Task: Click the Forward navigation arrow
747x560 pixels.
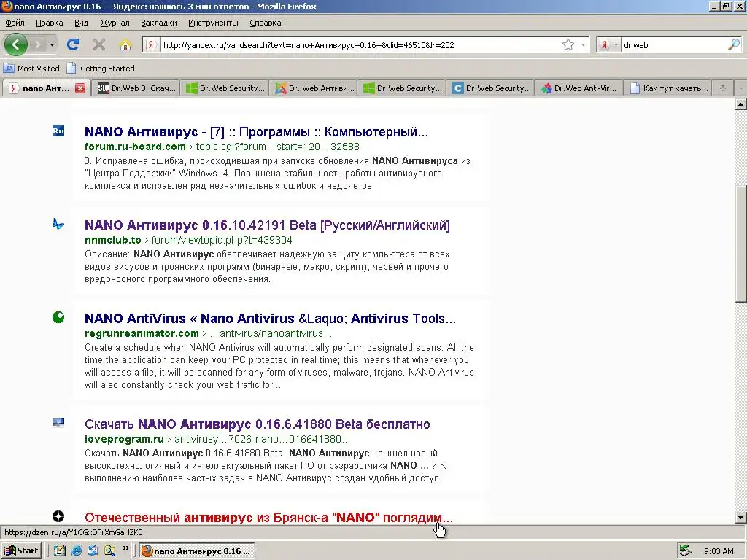Action: [38, 44]
